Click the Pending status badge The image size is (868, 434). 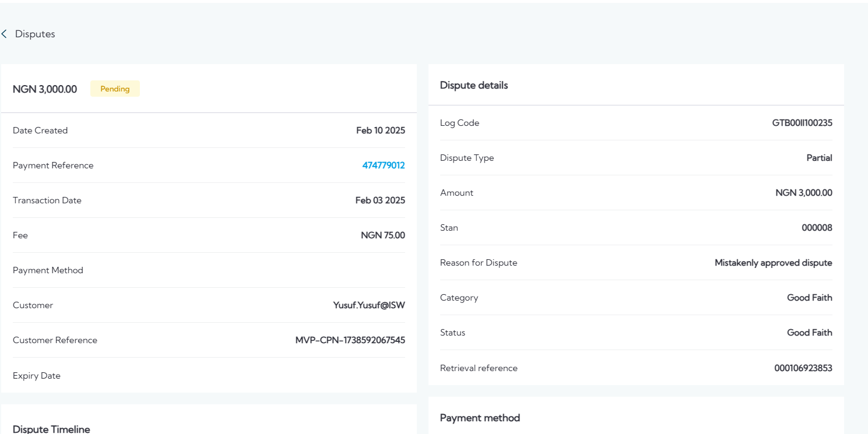(x=115, y=89)
